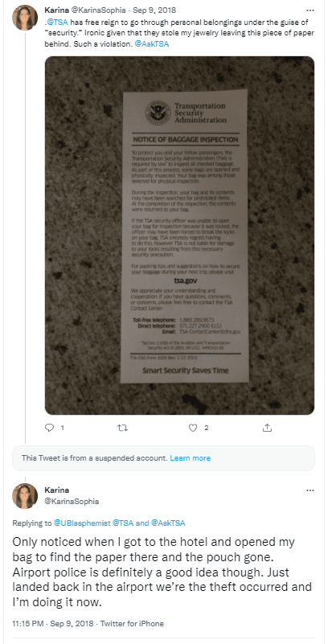Open the share icon below the photo

click(267, 428)
